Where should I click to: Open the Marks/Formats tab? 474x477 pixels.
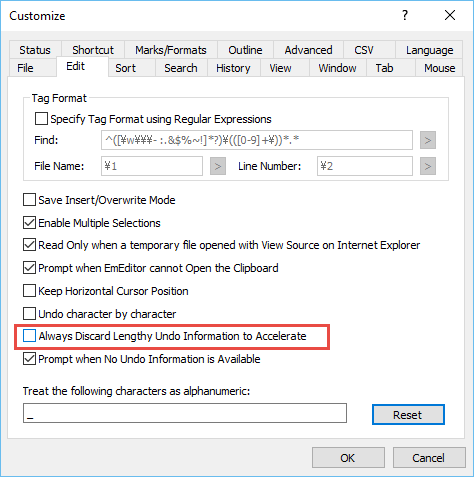tap(171, 50)
